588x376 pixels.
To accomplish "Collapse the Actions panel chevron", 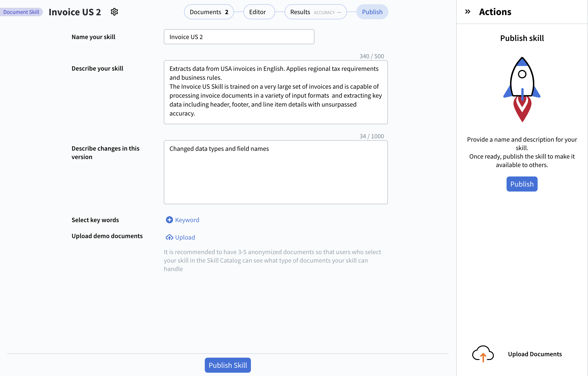I will point(468,12).
